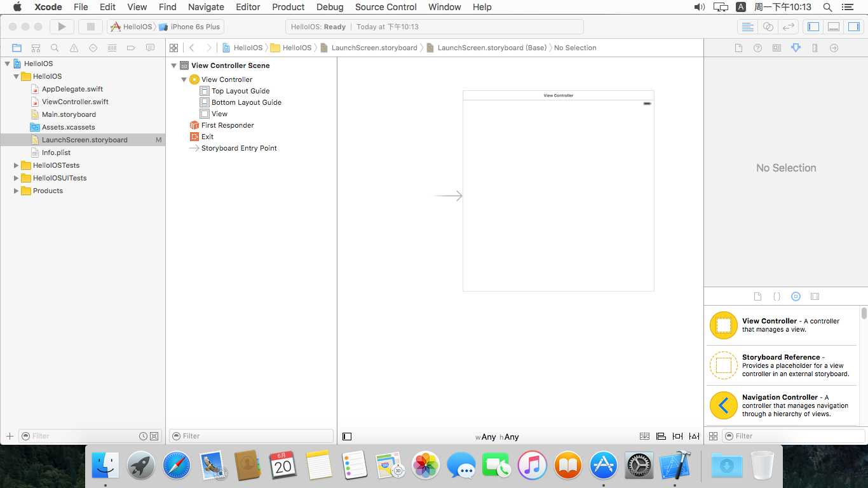The width and height of the screenshot is (868, 488).
Task: Open the Test navigator diamond icon
Action: click(x=93, y=48)
